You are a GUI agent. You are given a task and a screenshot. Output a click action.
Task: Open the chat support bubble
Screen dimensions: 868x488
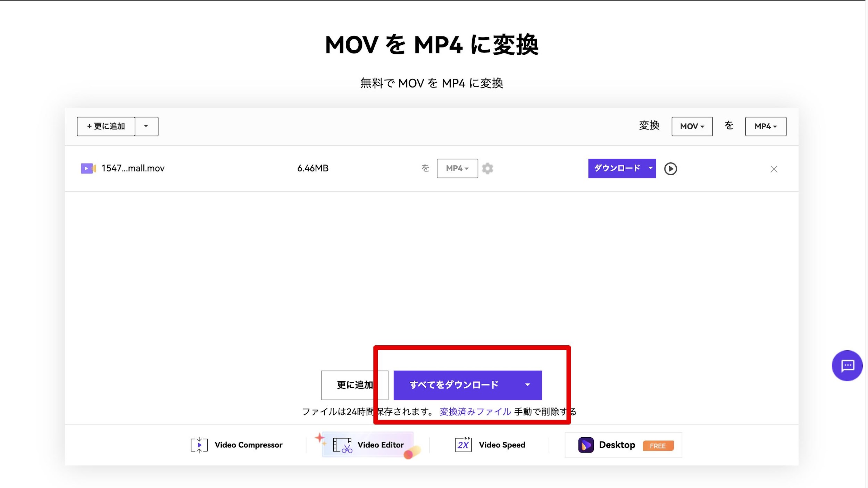(846, 365)
